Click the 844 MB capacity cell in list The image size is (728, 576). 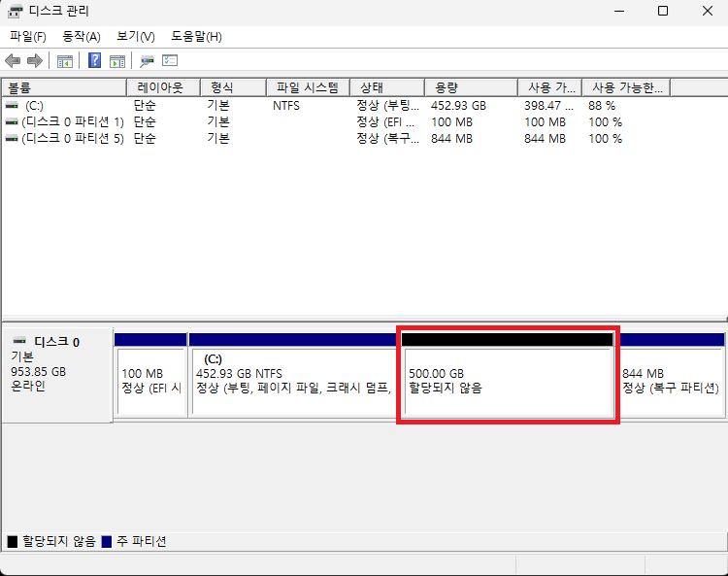tap(451, 139)
